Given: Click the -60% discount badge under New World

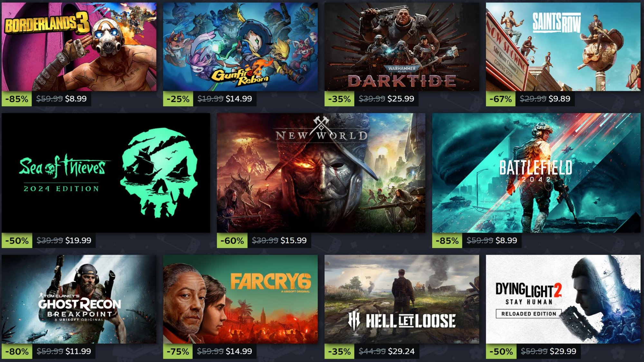Looking at the screenshot, I should click(x=232, y=241).
